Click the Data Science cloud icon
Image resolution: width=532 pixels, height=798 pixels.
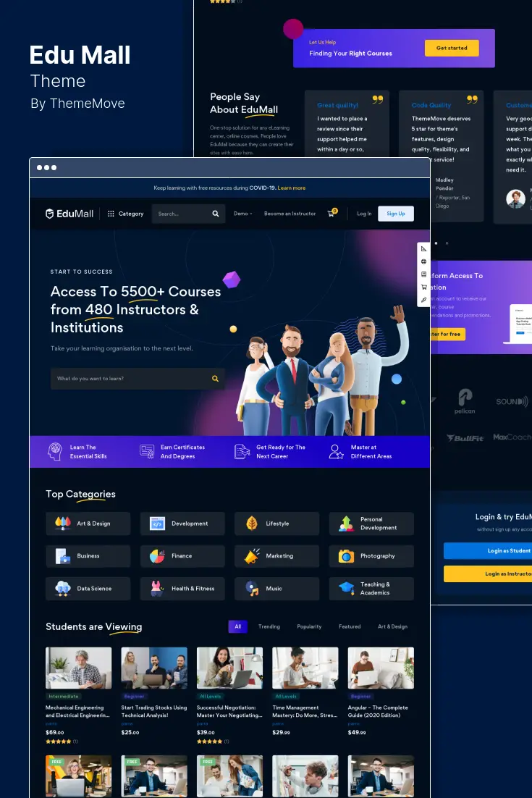(x=62, y=588)
